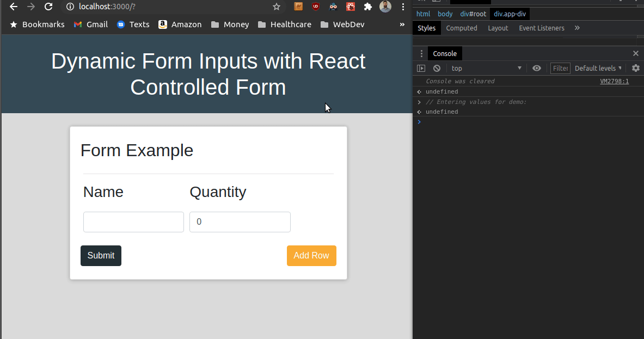
Task: Expand the WebDev bookmarks folder
Action: click(342, 24)
